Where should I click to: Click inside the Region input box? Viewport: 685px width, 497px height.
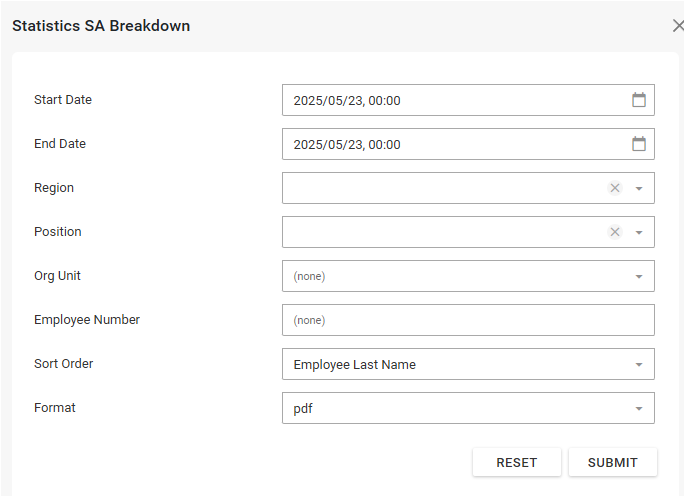pyautogui.click(x=440, y=188)
